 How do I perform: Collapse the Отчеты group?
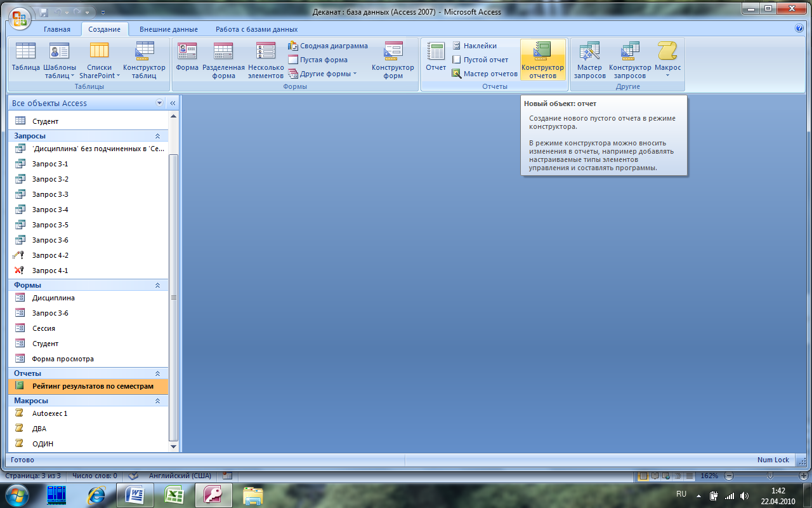[x=157, y=373]
